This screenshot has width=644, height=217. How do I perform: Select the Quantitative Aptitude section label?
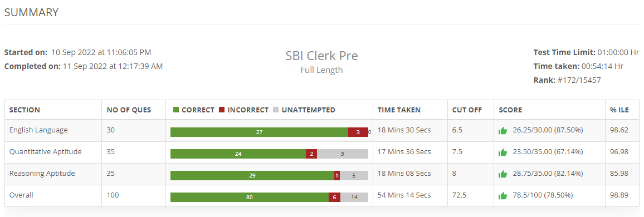[x=46, y=152]
